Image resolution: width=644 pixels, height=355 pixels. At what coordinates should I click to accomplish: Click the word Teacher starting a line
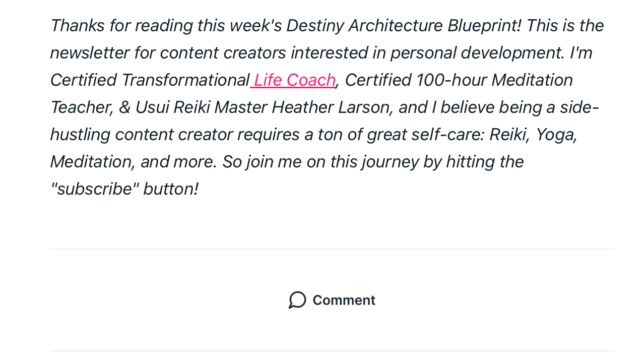pyautogui.click(x=80, y=107)
